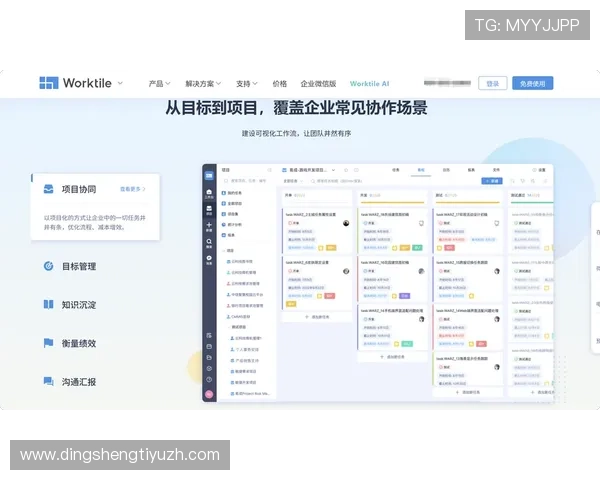The width and height of the screenshot is (600, 480).
Task: Click the 沟通汇报 chat bubbles icon
Action: pos(49,381)
